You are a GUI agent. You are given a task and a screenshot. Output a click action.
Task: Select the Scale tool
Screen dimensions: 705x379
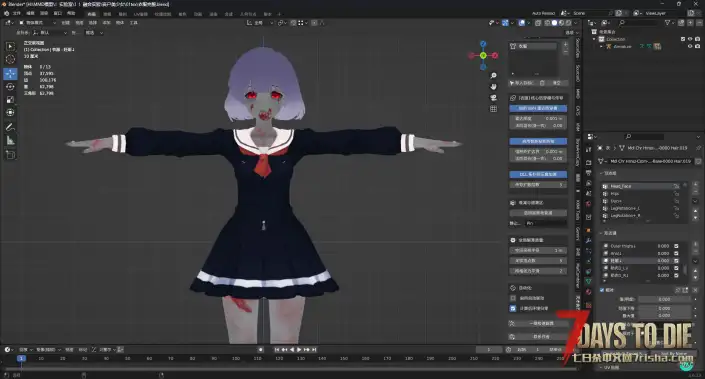pyautogui.click(x=10, y=99)
